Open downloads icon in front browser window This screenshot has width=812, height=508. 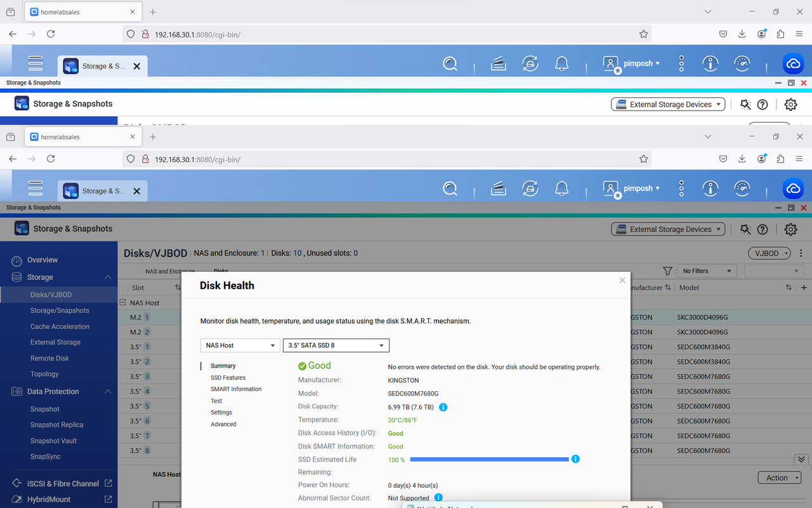[742, 159]
